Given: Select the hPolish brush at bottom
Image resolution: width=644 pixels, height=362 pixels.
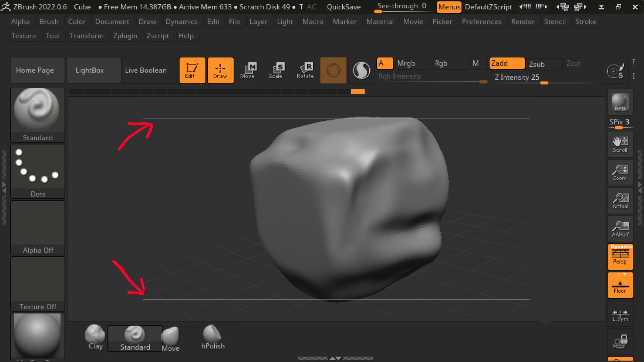Looking at the screenshot, I should coord(213,337).
